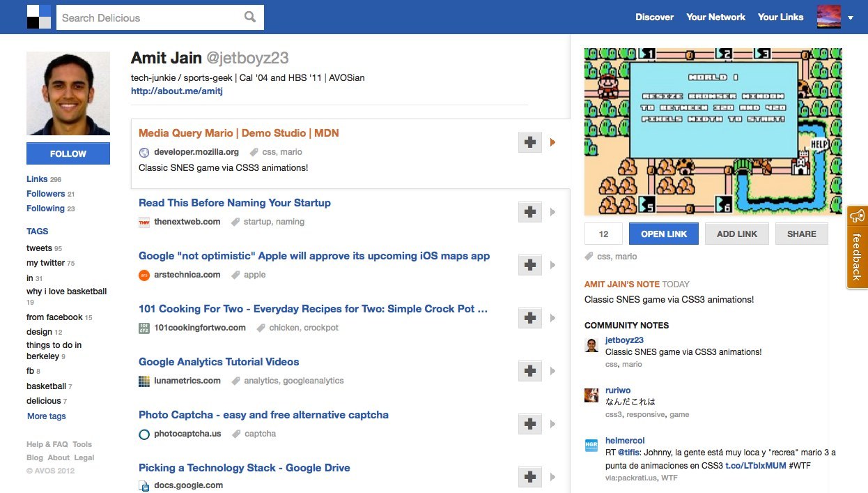Click plus icon for Media Query Mario link
This screenshot has width=868, height=493.
[x=530, y=142]
